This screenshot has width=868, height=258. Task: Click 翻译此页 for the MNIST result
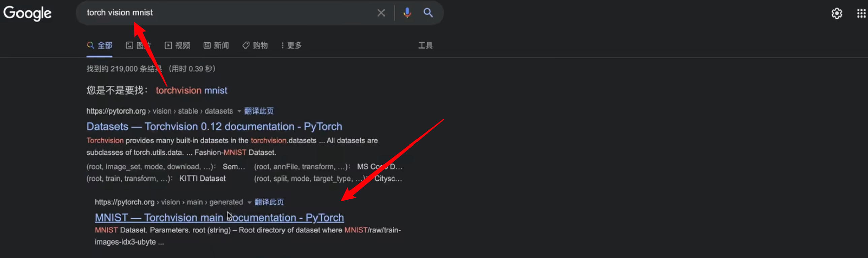pos(269,202)
